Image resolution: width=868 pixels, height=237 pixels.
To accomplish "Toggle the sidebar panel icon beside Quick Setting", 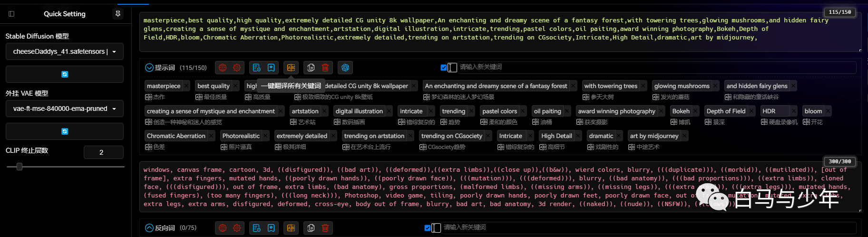I will tap(11, 14).
